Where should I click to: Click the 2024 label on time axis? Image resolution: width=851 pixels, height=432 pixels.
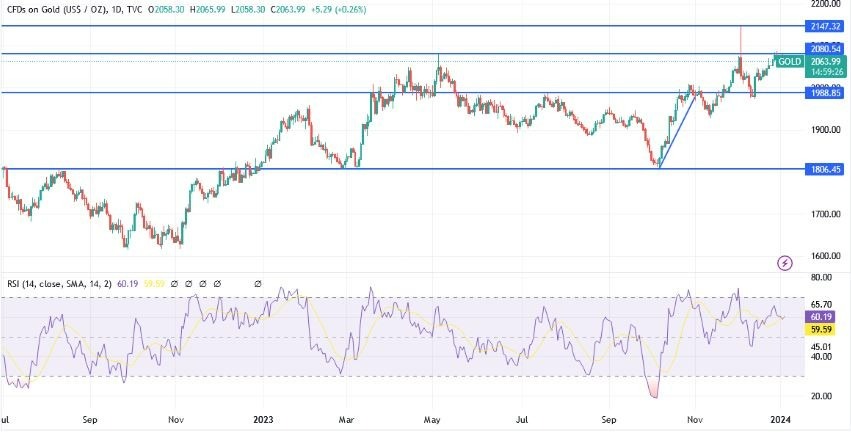(780, 420)
